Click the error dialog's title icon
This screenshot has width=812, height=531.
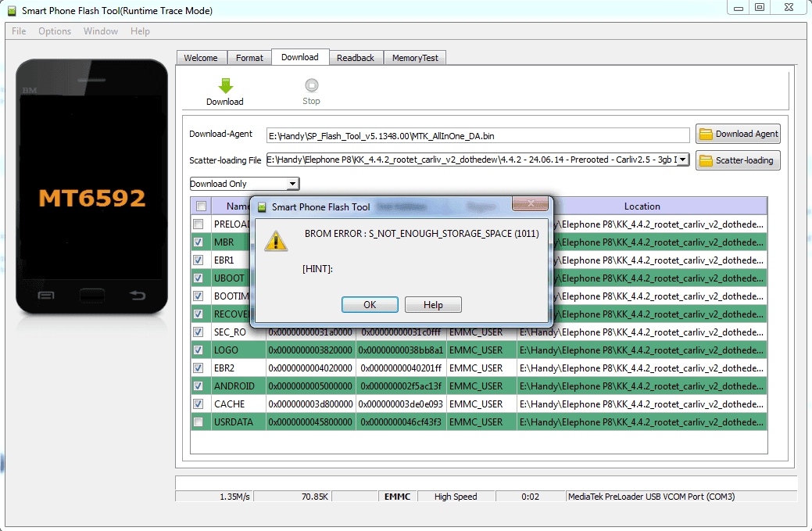(x=262, y=207)
